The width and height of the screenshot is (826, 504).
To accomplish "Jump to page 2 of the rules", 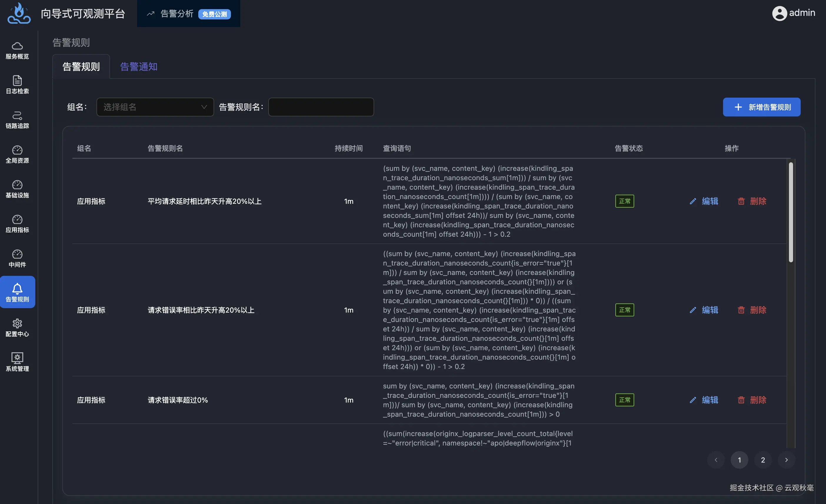I will click(763, 460).
